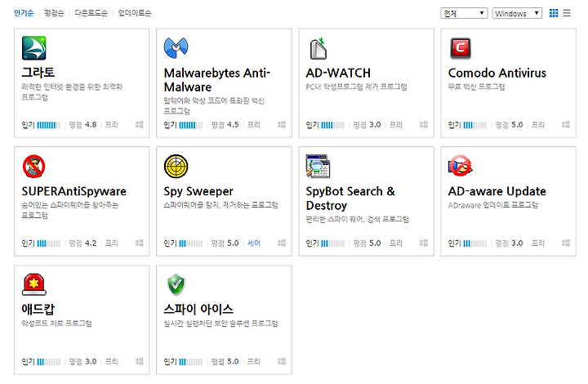588x384 pixels.
Task: Sort by 업데이트순 tab
Action: click(135, 13)
